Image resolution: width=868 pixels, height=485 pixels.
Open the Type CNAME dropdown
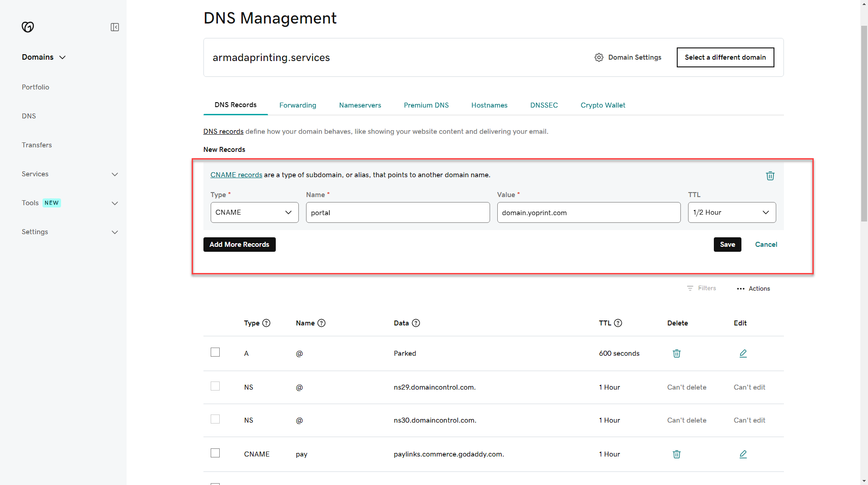pyautogui.click(x=255, y=212)
